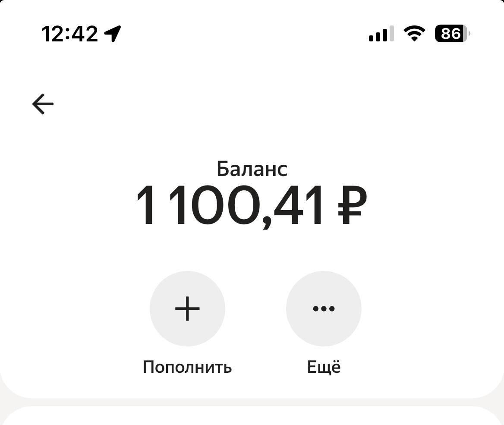The width and height of the screenshot is (504, 425).
Task: Tap the back arrow icon
Action: 43,104
